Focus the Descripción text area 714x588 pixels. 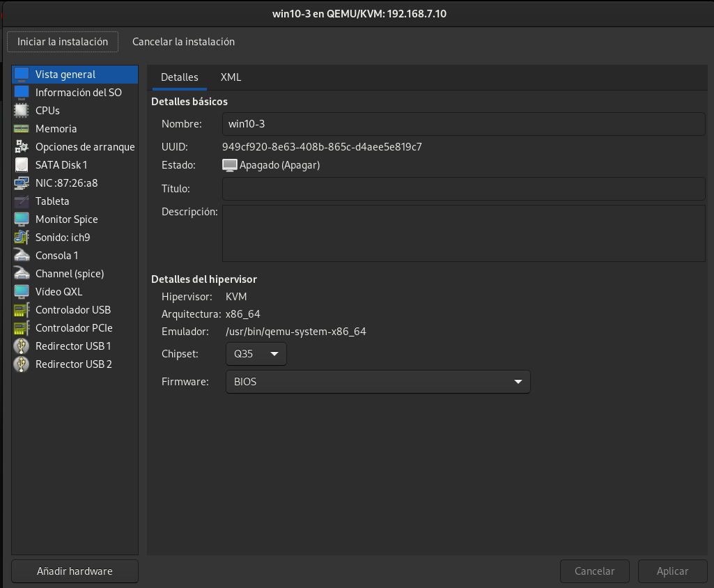[x=463, y=233]
